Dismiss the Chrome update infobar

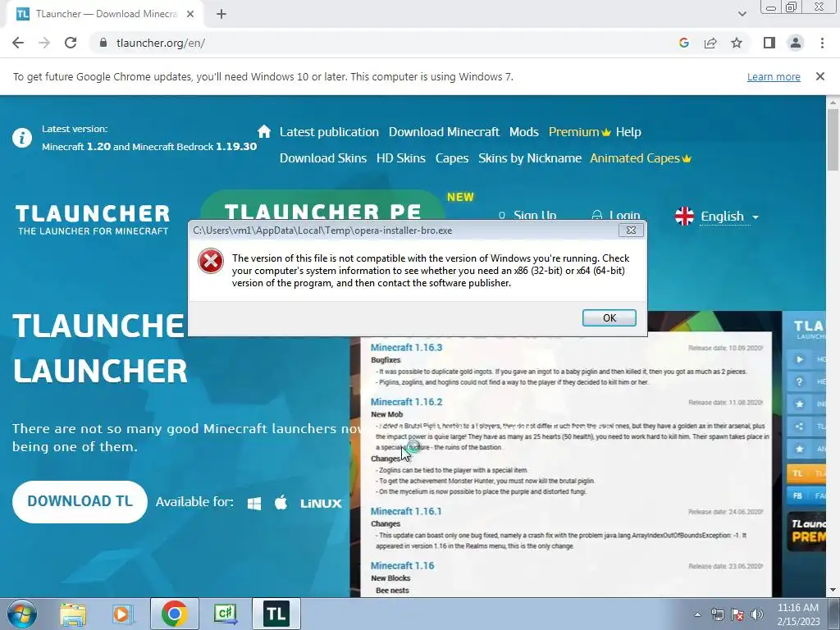(819, 76)
